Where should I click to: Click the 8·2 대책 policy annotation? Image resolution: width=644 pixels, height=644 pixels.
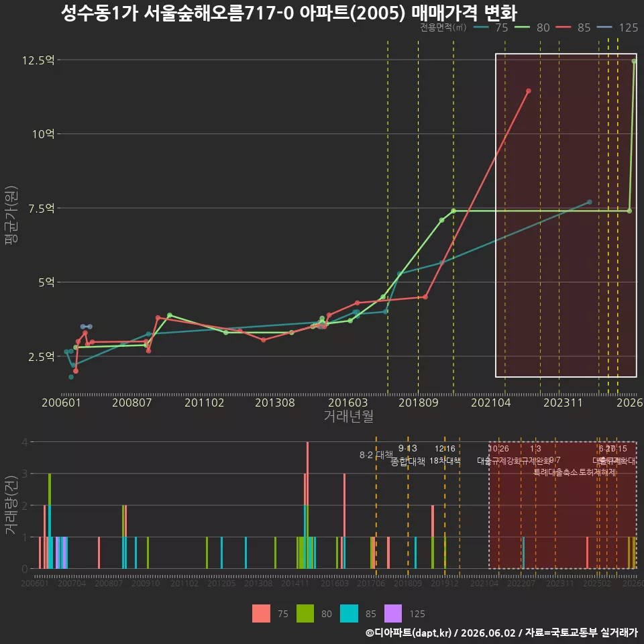point(376,455)
